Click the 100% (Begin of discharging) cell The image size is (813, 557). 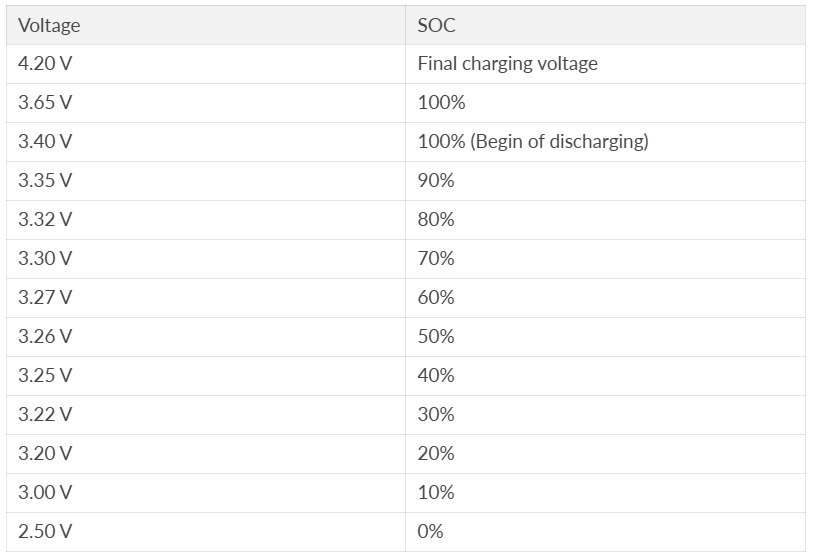pyautogui.click(x=532, y=142)
